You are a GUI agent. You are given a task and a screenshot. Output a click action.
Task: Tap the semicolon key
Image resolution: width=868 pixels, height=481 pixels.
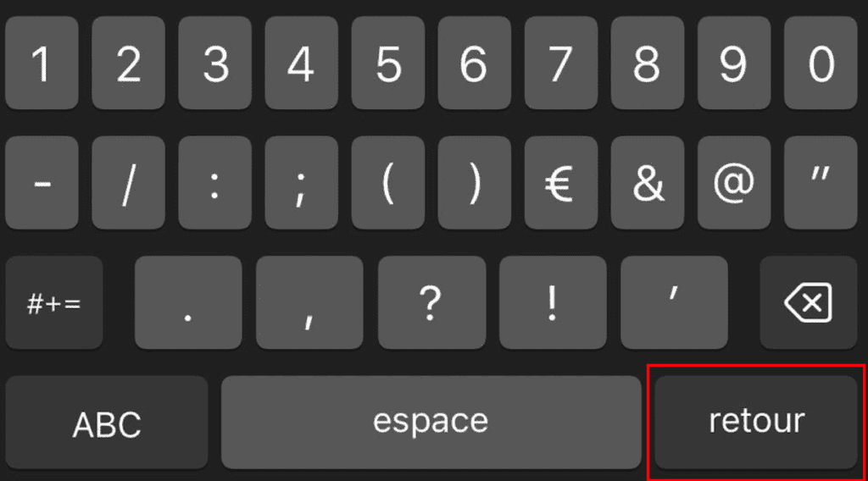point(301,183)
